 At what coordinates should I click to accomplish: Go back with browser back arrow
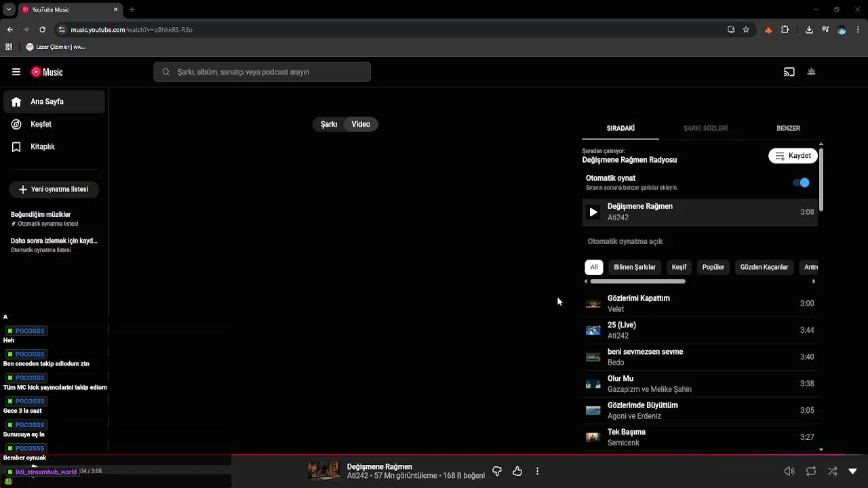coord(9,30)
